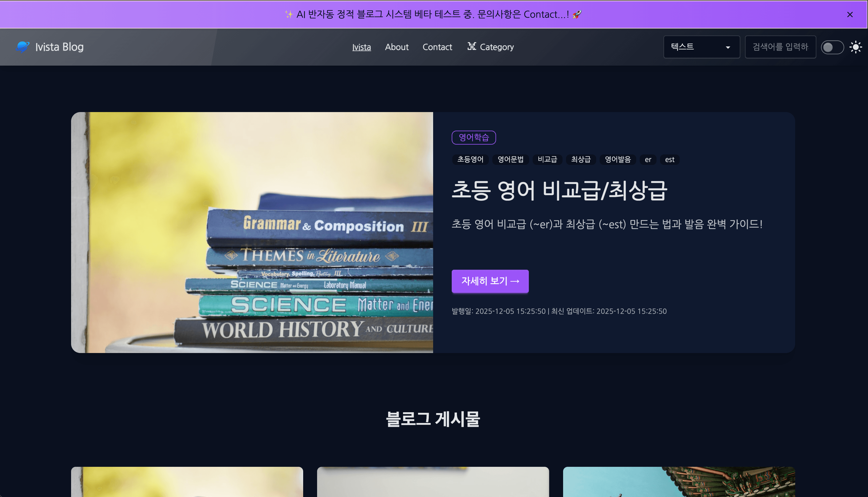Image resolution: width=868 pixels, height=497 pixels.
Task: Click the 검색어를 입력하 search field
Action: (x=780, y=47)
